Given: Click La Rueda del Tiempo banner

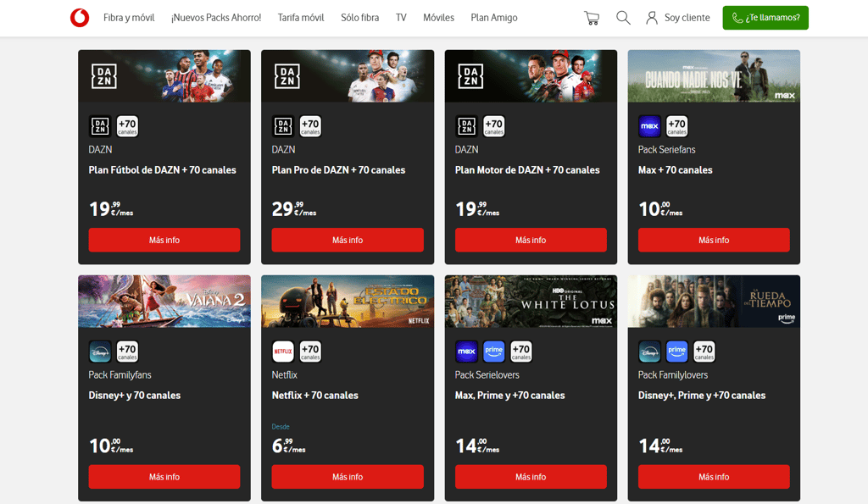Looking at the screenshot, I should point(714,302).
